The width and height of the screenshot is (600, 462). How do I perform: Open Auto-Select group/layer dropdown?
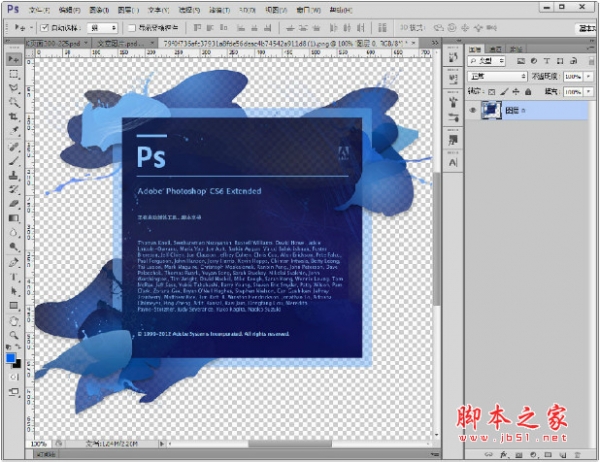(x=102, y=28)
